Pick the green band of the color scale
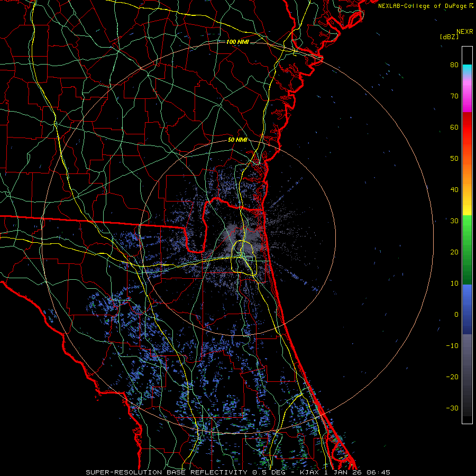The width and height of the screenshot is (476, 476). pos(467,250)
